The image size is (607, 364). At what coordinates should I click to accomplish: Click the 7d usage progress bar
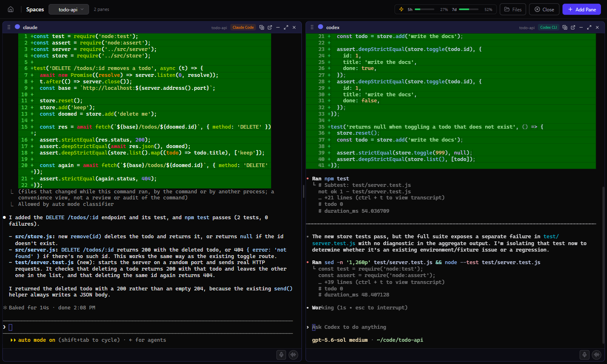click(469, 9)
